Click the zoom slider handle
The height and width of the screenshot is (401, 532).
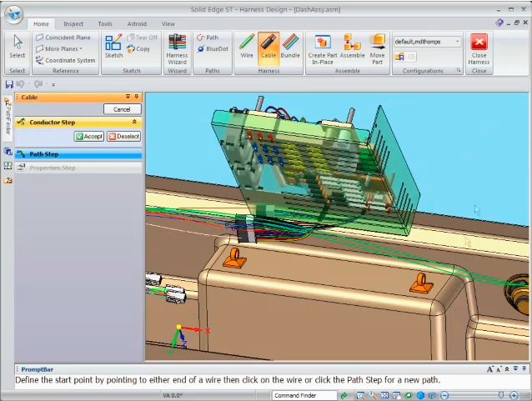coord(501,395)
